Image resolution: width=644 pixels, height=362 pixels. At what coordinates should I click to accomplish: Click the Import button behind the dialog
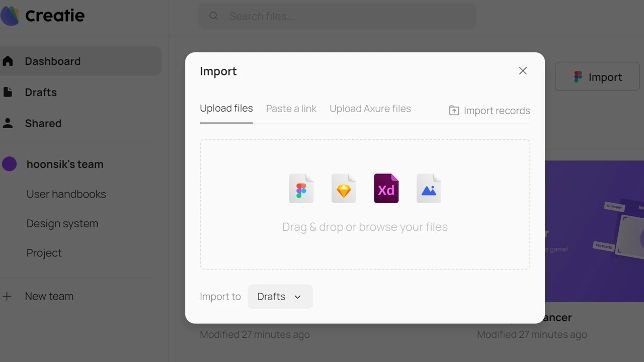tap(597, 77)
